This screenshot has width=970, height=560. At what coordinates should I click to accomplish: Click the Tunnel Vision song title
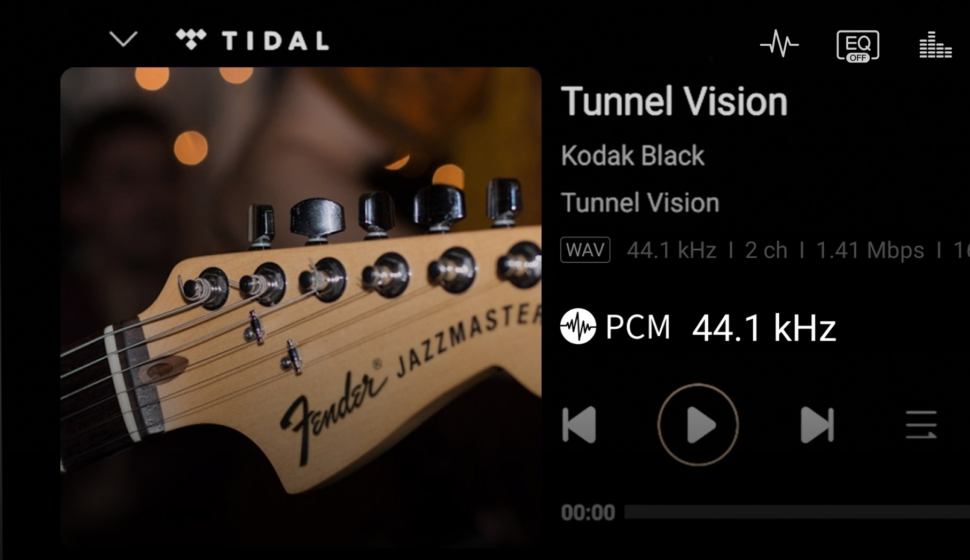click(x=675, y=101)
